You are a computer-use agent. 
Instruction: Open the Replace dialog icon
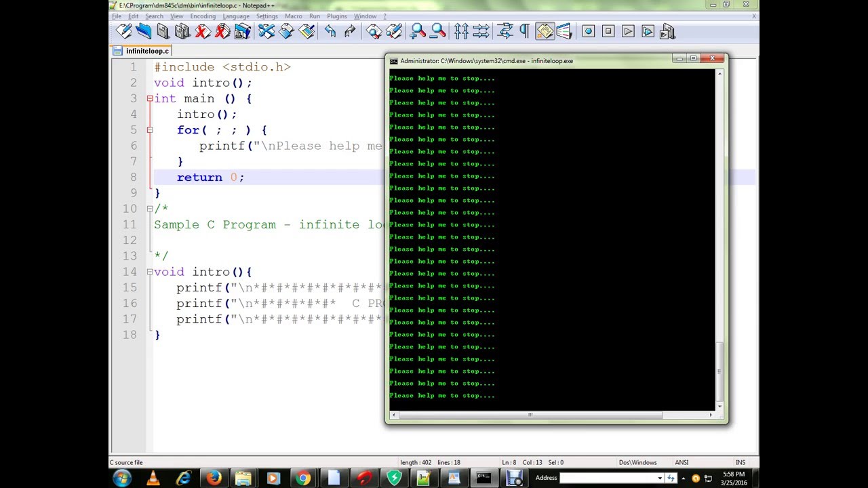tap(394, 31)
